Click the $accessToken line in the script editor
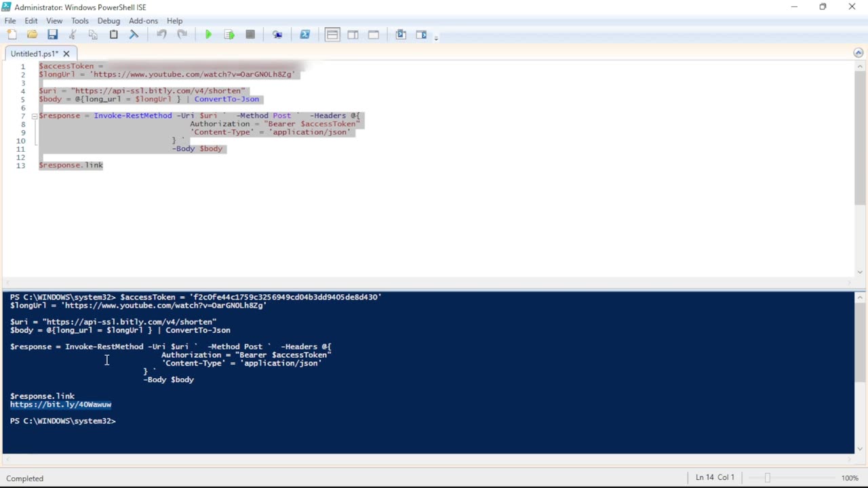This screenshot has width=868, height=488. (71, 66)
